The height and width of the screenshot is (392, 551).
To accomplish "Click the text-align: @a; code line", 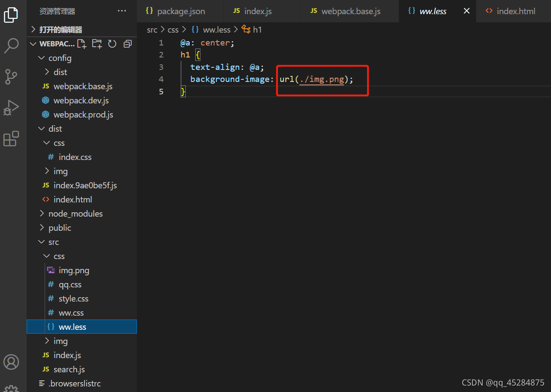I will (x=227, y=67).
